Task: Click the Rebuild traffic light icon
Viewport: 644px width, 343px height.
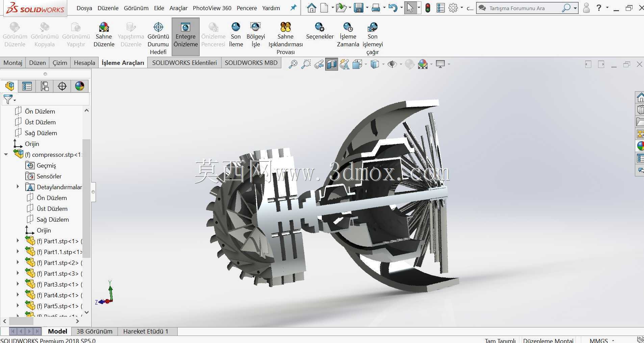Action: 428,8
